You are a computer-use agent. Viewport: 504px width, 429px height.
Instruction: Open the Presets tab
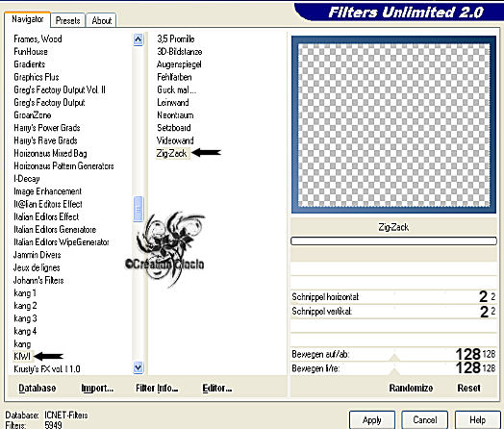[68, 20]
